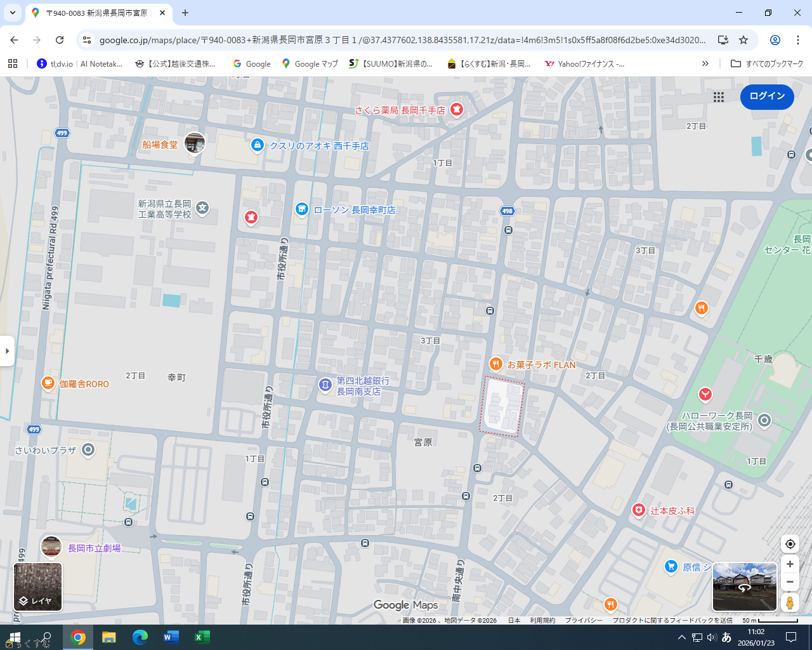This screenshot has width=812, height=650.
Task: Toggle the レイヤ satellite layer view
Action: (38, 587)
